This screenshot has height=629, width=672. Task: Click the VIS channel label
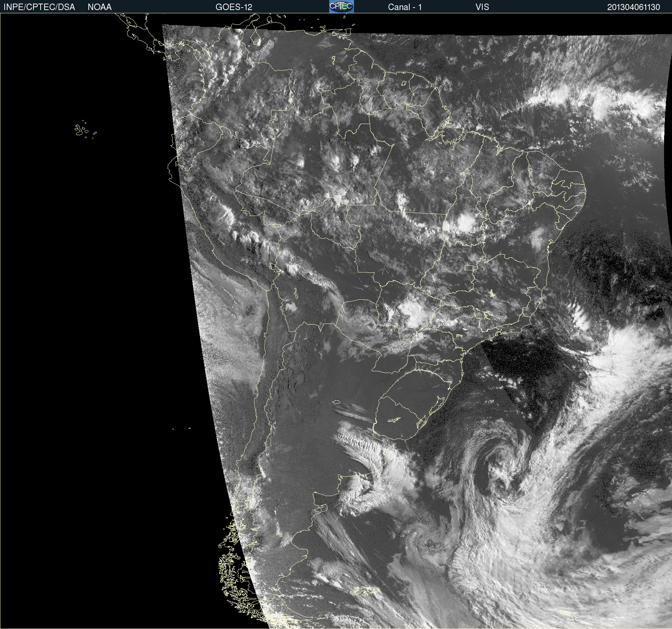[x=482, y=7]
